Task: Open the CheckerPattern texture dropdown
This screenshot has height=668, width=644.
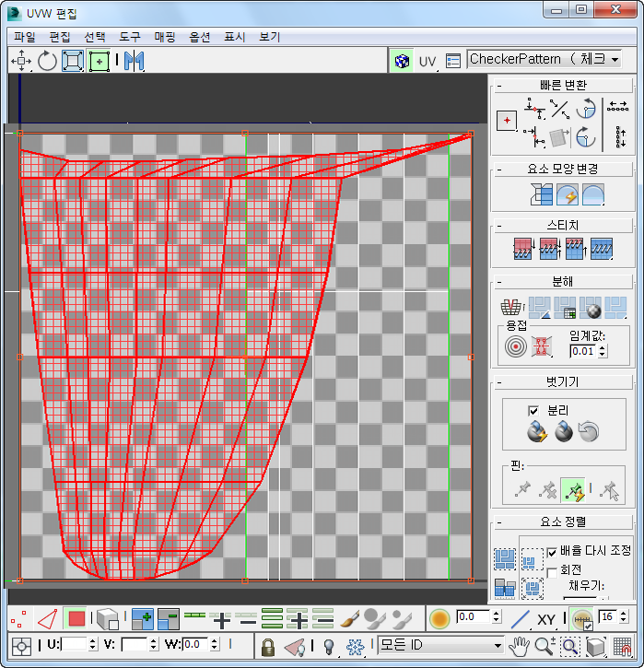Action: click(x=544, y=59)
